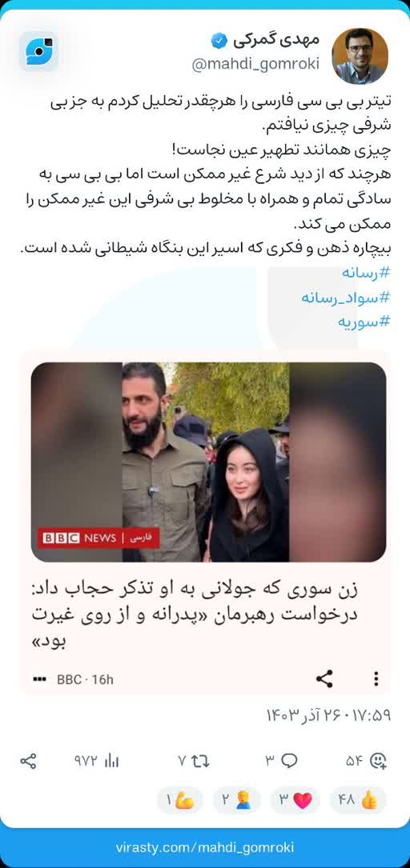Viewport: 410px width, 868px height.
Task: Tap the share icon in BBC card
Action: click(x=324, y=678)
